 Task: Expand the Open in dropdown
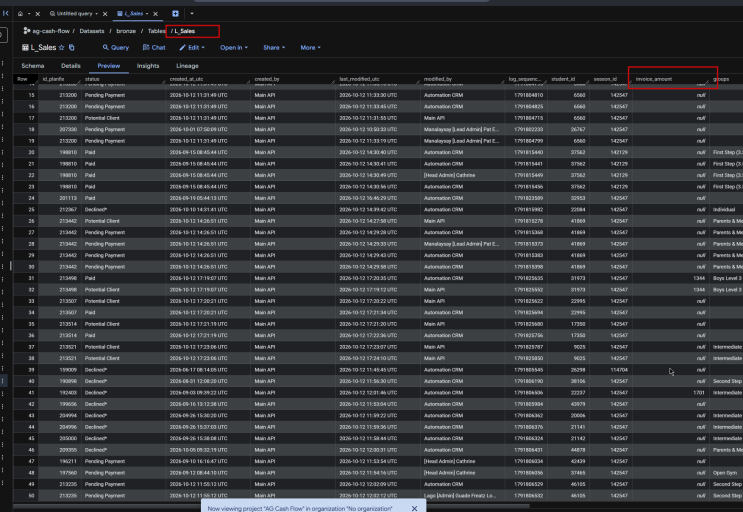234,47
